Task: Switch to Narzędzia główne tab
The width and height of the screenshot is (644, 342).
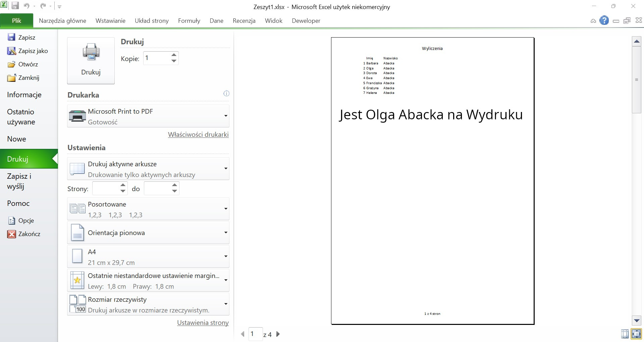Action: 62,21
